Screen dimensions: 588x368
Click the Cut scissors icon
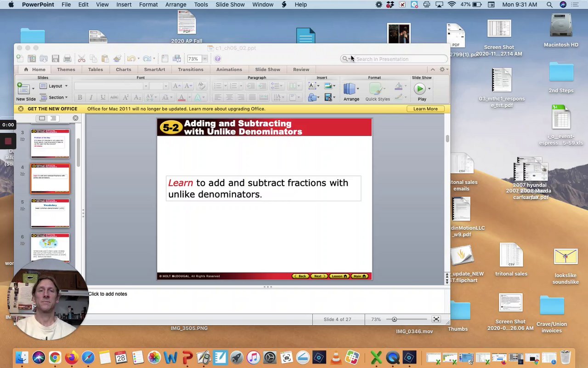pyautogui.click(x=81, y=58)
